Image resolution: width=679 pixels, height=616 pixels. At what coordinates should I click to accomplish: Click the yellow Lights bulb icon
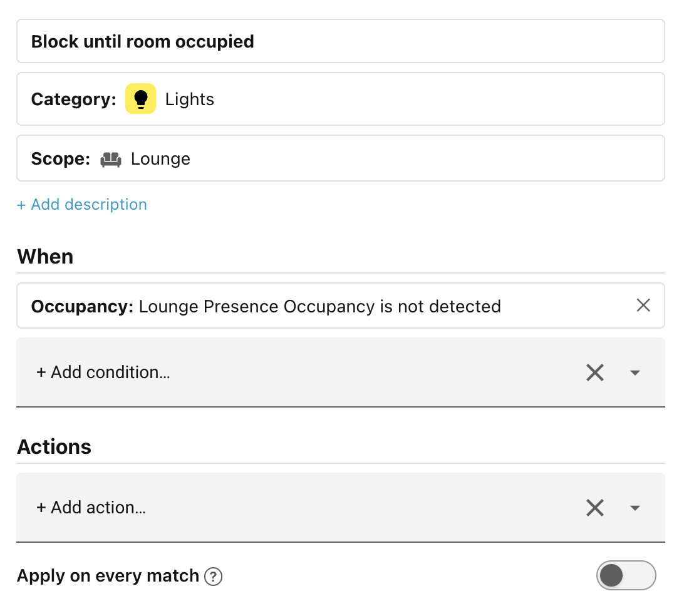click(x=140, y=99)
